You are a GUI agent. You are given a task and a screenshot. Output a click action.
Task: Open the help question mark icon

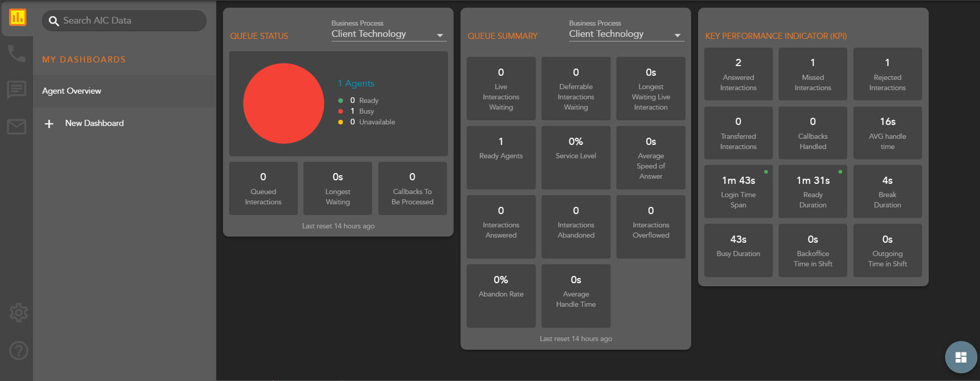click(18, 351)
